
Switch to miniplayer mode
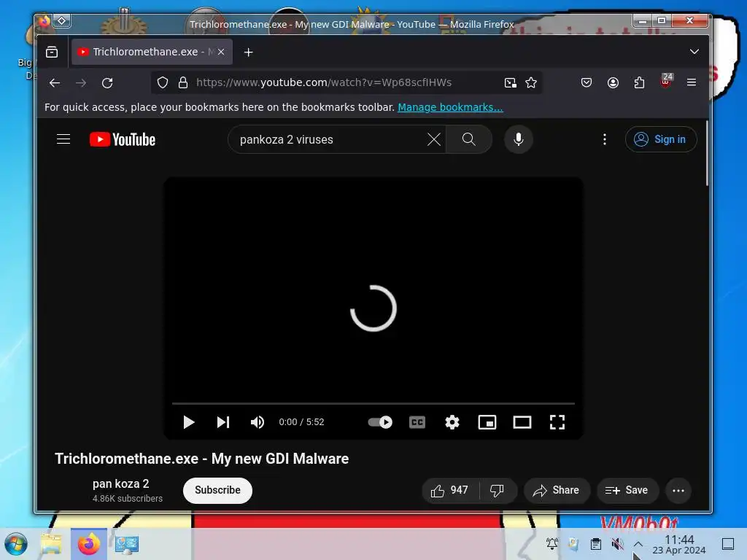tap(487, 422)
